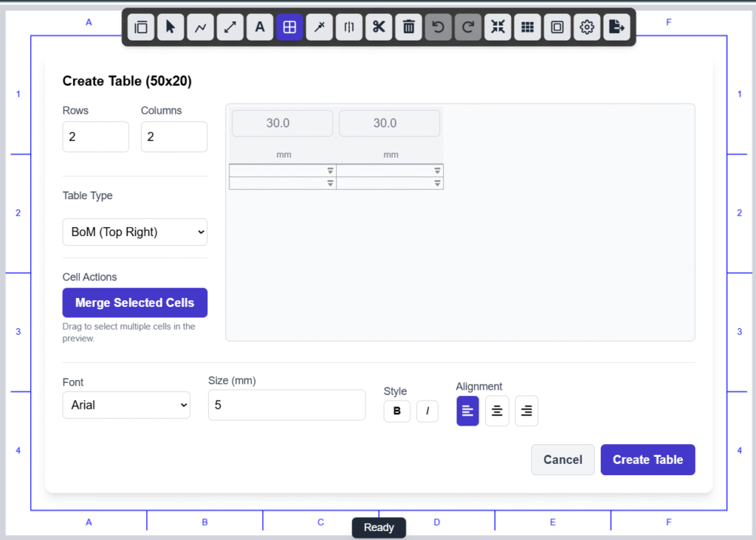
Task: Select the double-headed arrow dimension tool
Action: click(x=230, y=27)
